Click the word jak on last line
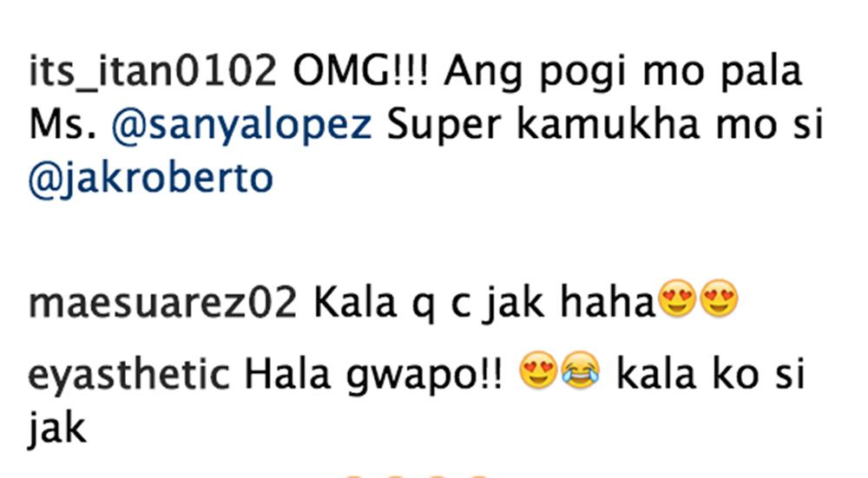The width and height of the screenshot is (868, 478). [x=57, y=429]
